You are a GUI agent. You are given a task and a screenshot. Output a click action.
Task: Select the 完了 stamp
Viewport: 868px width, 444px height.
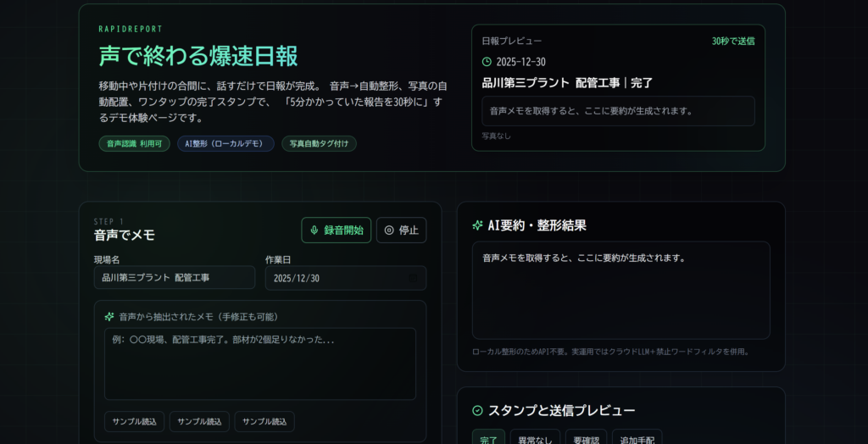pos(488,438)
